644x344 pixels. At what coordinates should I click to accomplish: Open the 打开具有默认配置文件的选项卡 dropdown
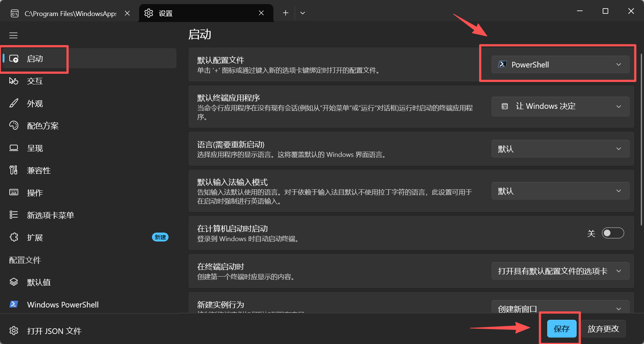click(560, 271)
